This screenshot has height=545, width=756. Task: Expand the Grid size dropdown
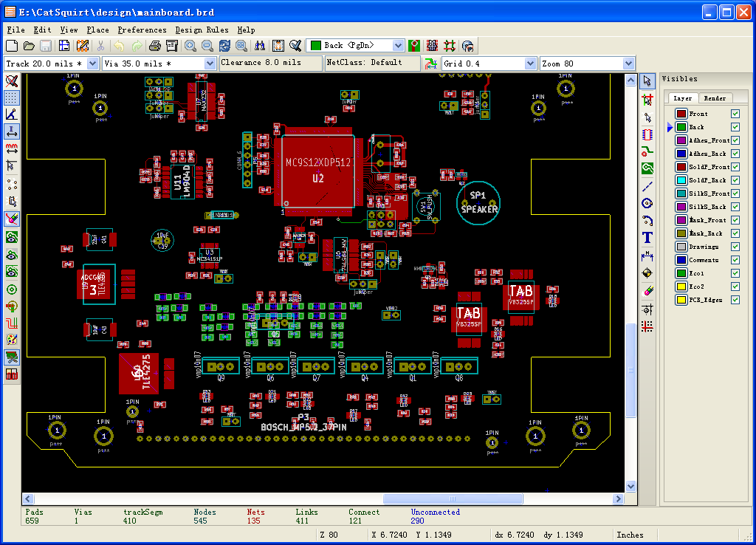click(529, 64)
